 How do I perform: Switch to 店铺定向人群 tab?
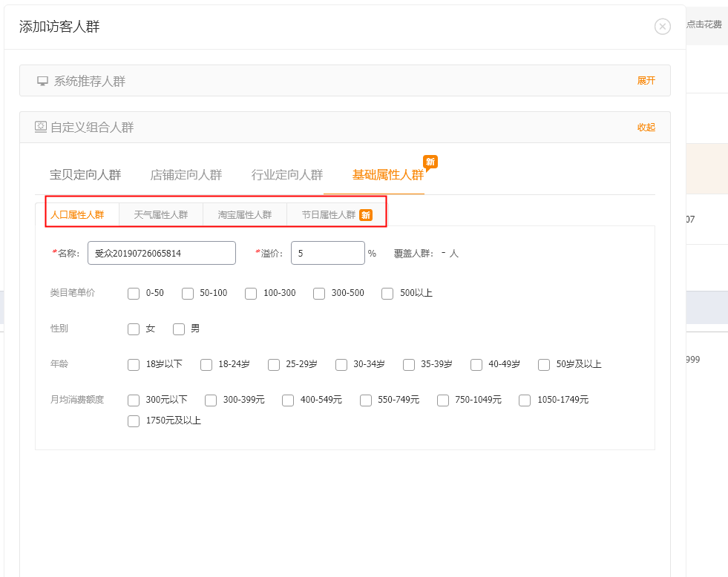click(x=186, y=175)
